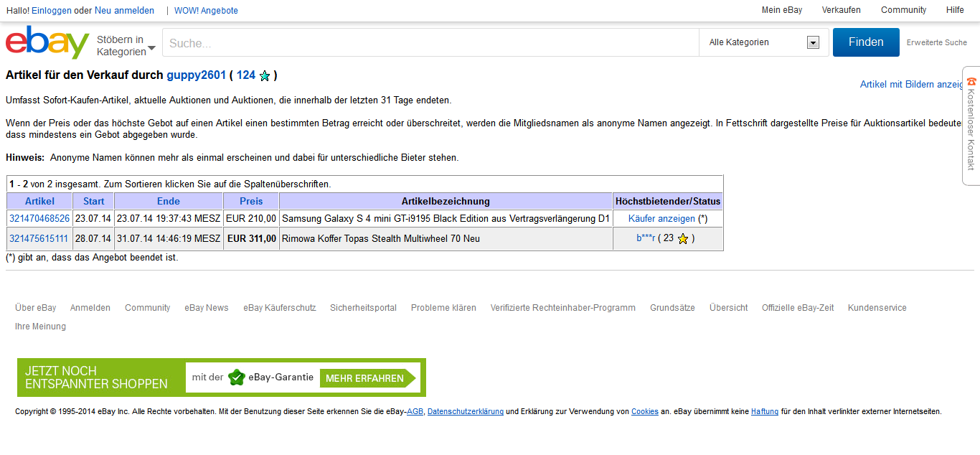Screen dimensions: 980x455
Task: Click the yellow star next to b***r's feedback score 23
Action: 683,239
